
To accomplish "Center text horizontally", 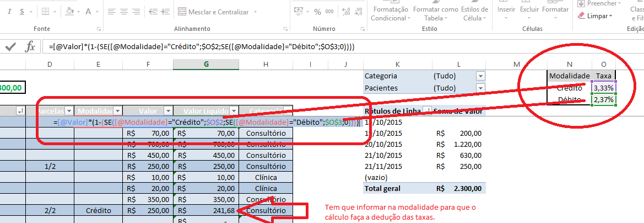I will [x=124, y=12].
